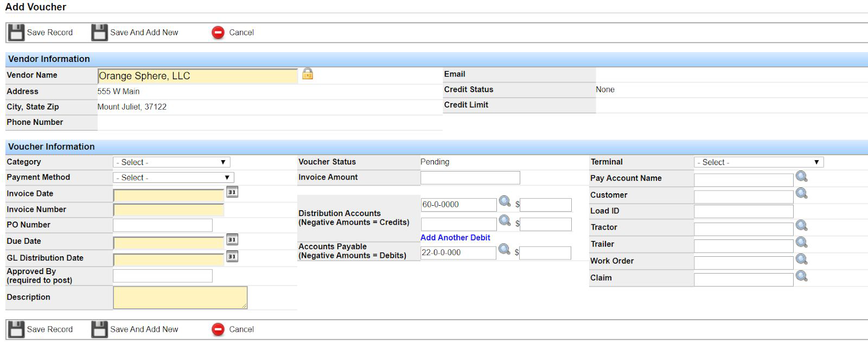Click the Load ID input field
Screen dimensions: 868x342
[x=744, y=211]
